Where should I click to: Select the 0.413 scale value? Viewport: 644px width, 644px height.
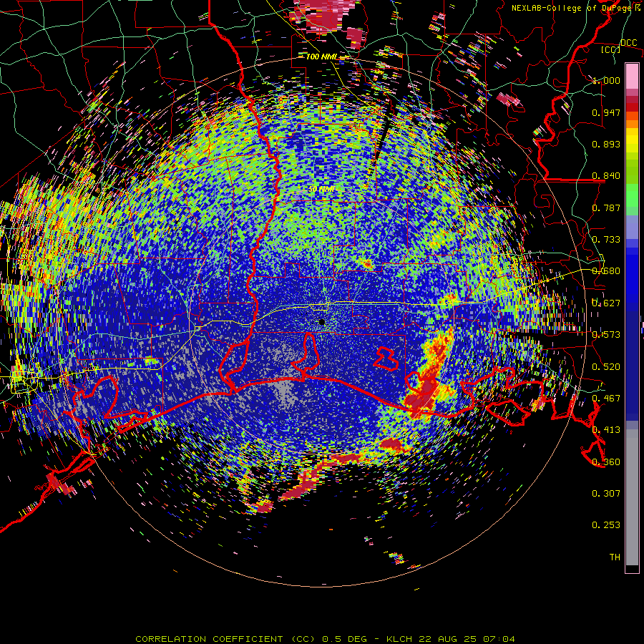[606, 430]
